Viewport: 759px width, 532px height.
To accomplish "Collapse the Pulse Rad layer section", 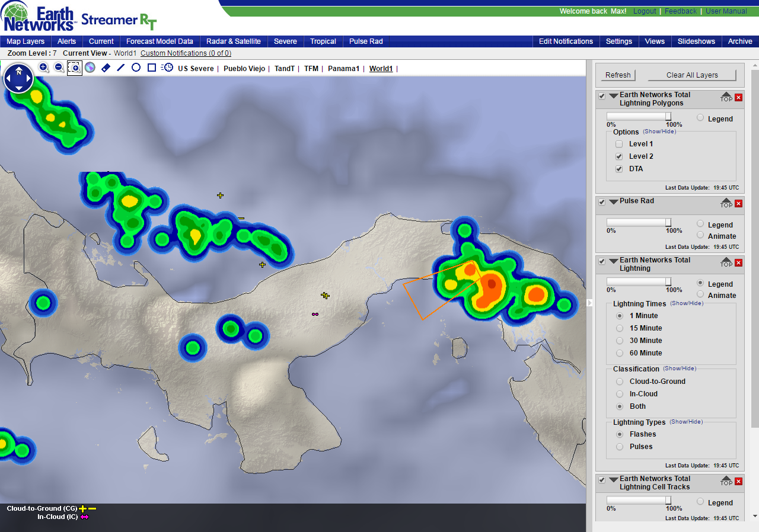I will click(x=613, y=202).
